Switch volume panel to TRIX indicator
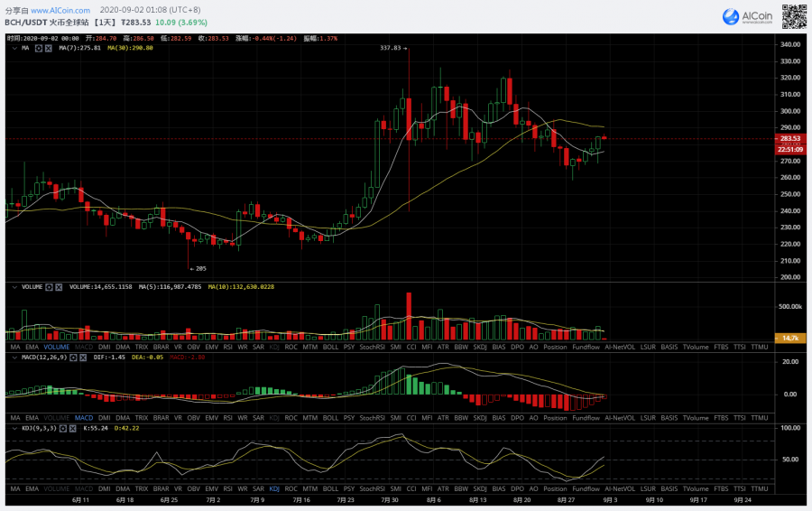Image resolution: width=812 pixels, height=511 pixels. [142, 348]
